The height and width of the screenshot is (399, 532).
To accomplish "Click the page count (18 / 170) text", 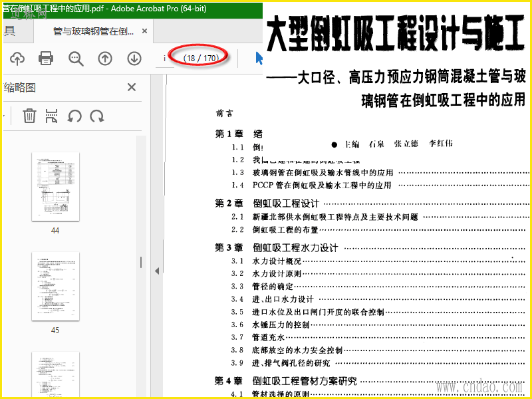I will click(201, 59).
